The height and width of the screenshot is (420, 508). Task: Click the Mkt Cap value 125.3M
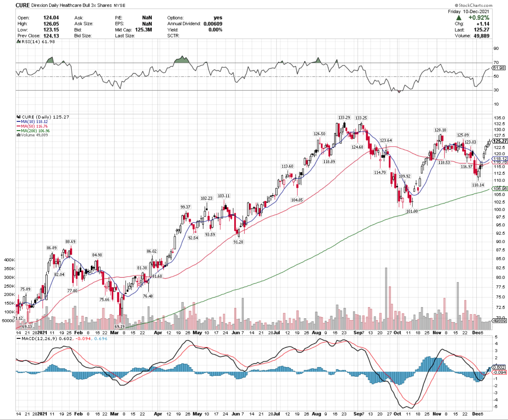[143, 30]
